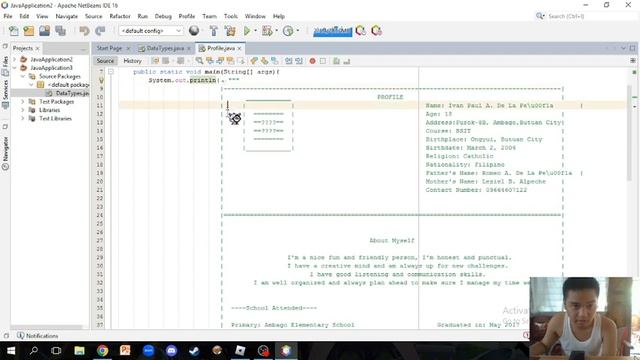Open File Explorer from the taskbar

[80, 351]
